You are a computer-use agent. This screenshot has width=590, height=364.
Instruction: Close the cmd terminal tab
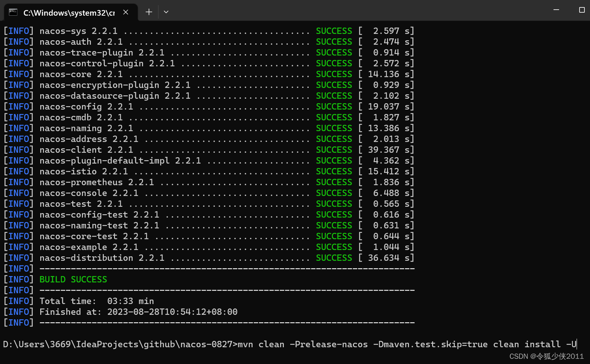(x=126, y=12)
